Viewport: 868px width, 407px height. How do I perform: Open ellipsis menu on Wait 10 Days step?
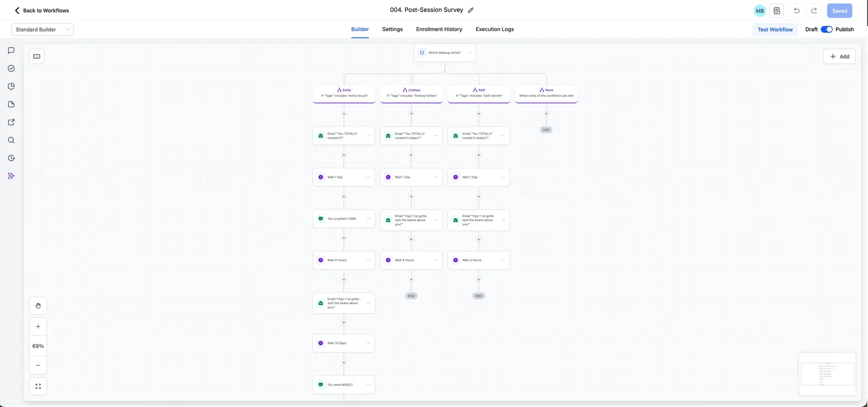[368, 343]
